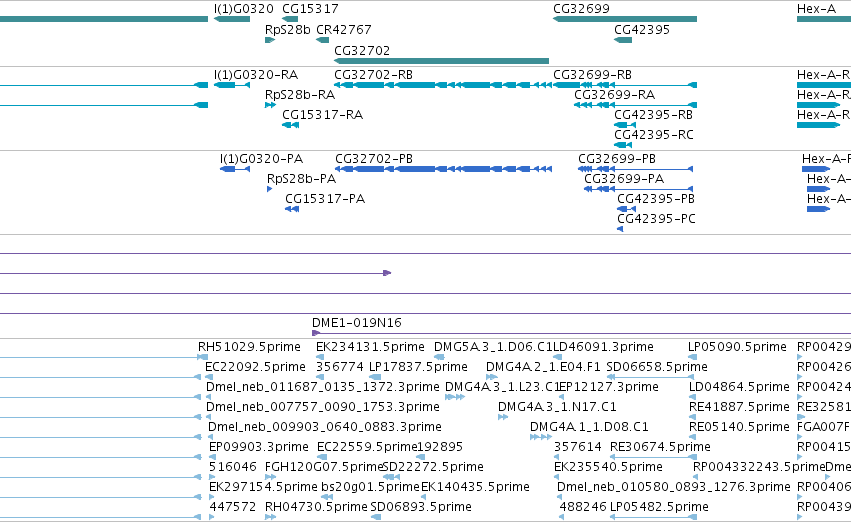The image size is (851, 522).
Task: Select EST SD22272.5prime label
Action: (x=433, y=467)
